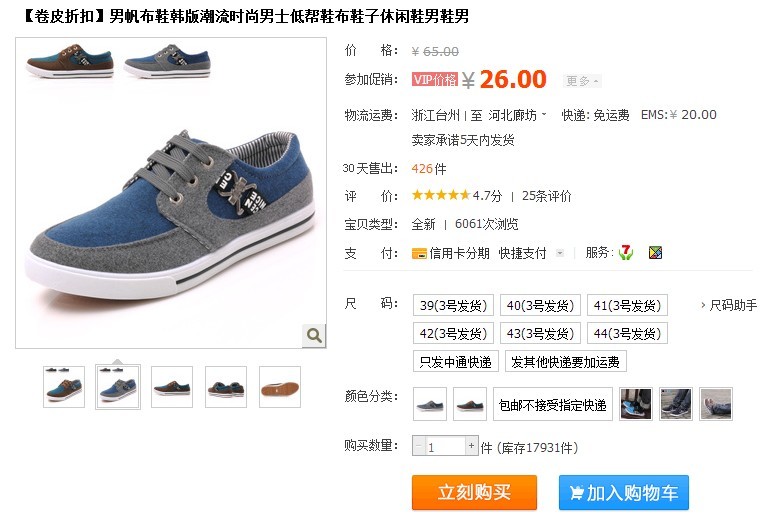Click the purchase quantity input field
Screen dimensions: 770x525
445,446
